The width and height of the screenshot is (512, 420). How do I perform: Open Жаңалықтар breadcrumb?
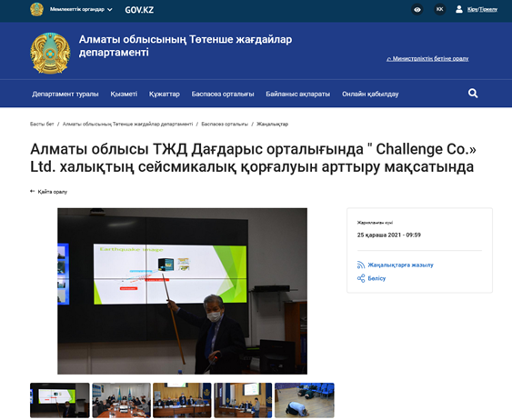[x=272, y=124]
